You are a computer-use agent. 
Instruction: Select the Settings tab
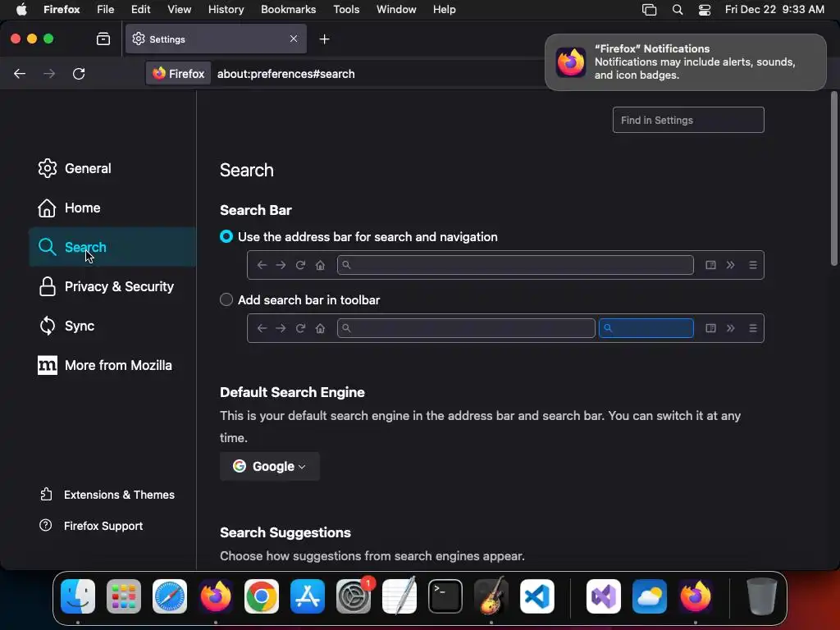(216, 39)
